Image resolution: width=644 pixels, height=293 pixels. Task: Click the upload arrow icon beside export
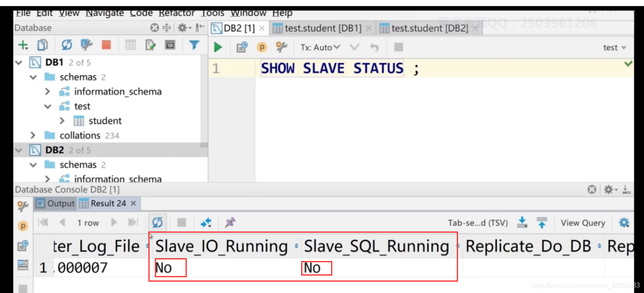[542, 222]
